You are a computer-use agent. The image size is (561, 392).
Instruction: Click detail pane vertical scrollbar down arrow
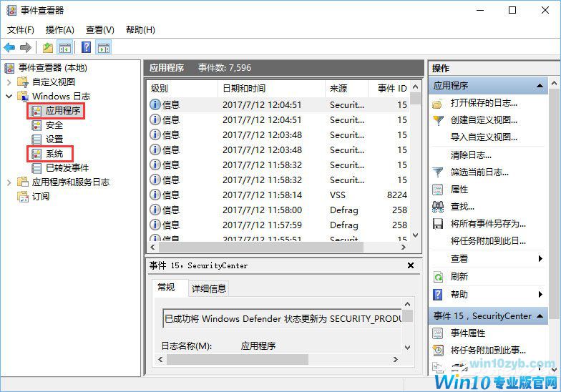[407, 348]
